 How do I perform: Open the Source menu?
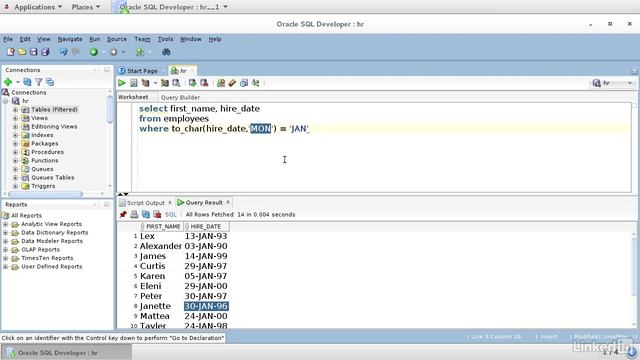point(117,39)
